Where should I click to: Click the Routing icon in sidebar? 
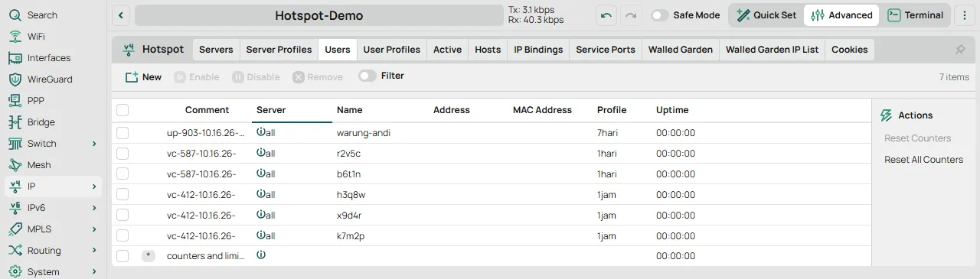click(15, 250)
